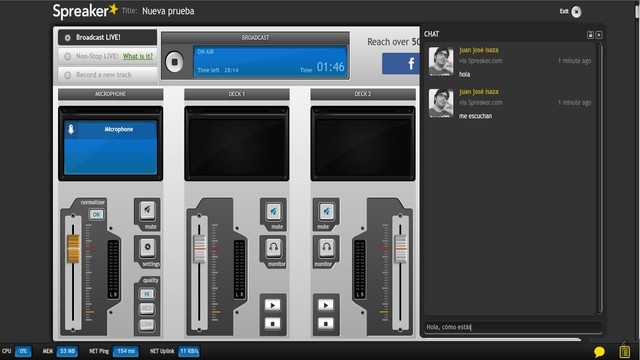The width and height of the screenshot is (640, 360).
Task: Click the Spreaker logo
Action: coord(85,11)
